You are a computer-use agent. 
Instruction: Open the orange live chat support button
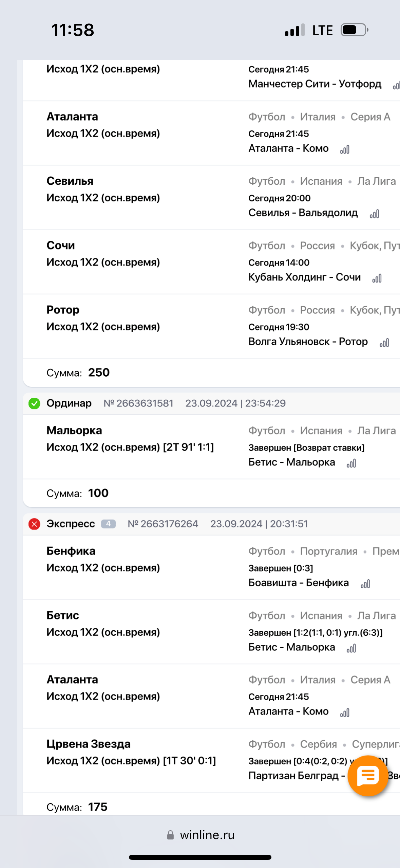coord(368,776)
